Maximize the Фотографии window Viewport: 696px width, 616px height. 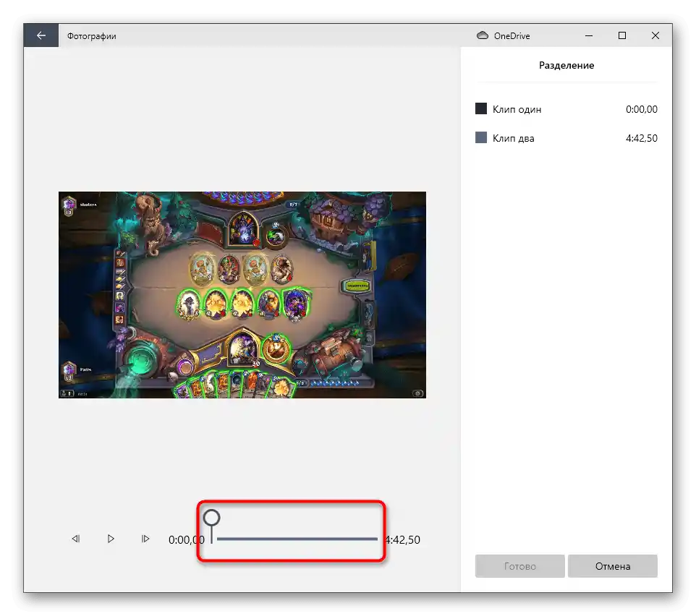(x=622, y=35)
